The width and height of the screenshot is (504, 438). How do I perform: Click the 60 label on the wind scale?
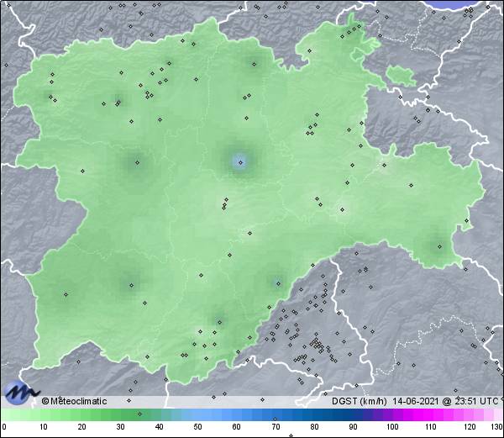pyautogui.click(x=237, y=427)
